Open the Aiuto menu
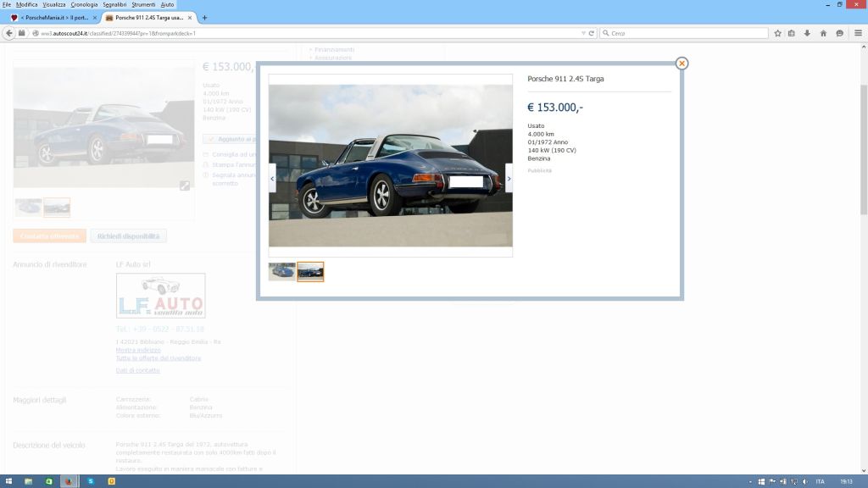This screenshot has width=868, height=488. 167,4
